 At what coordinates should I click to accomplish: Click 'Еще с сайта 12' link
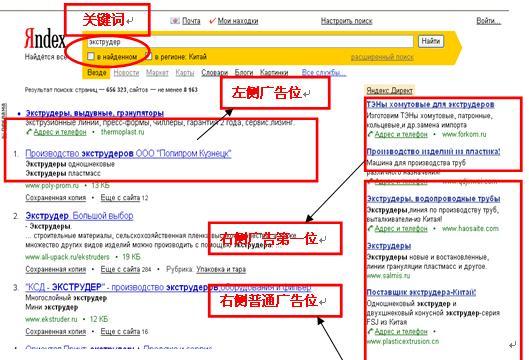click(124, 197)
